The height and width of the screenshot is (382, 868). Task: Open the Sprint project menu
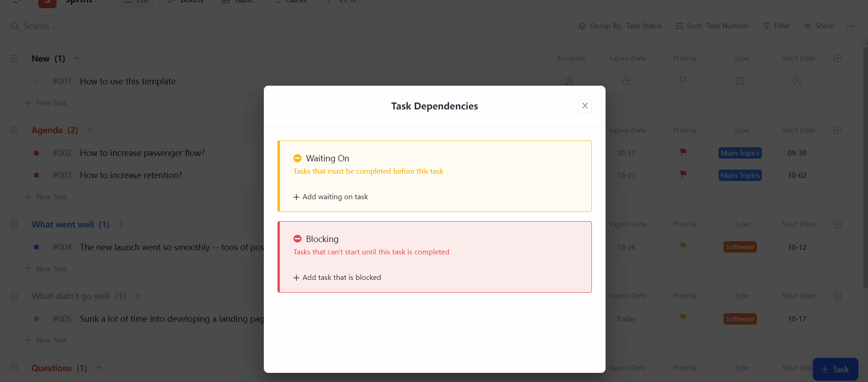point(82,1)
